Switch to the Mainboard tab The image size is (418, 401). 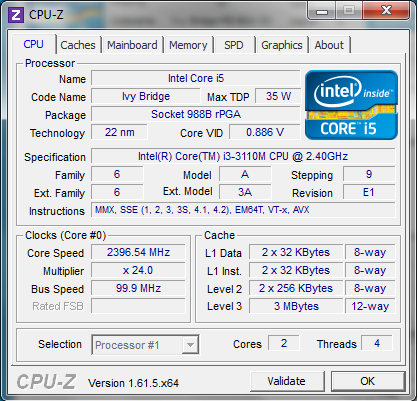click(132, 45)
